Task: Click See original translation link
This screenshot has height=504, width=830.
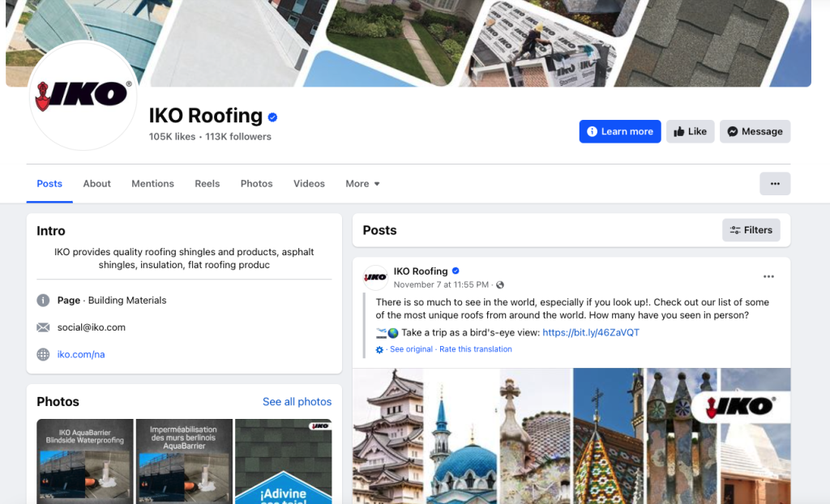Action: [411, 349]
